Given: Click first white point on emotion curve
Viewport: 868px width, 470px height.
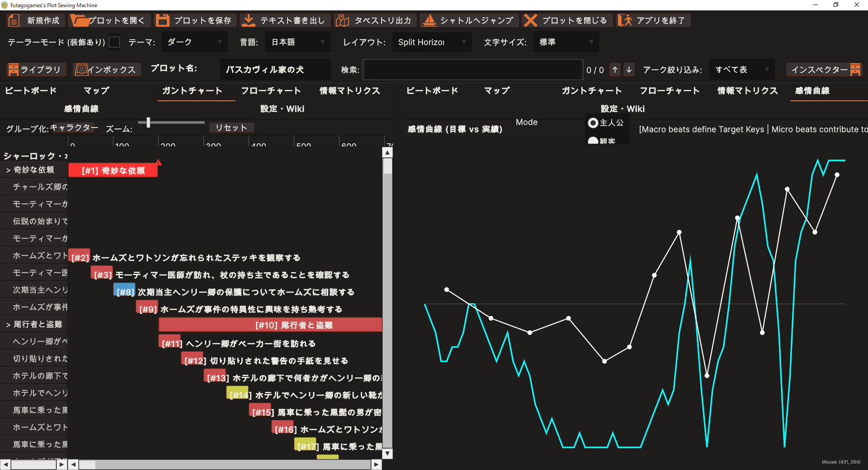Looking at the screenshot, I should click(447, 290).
